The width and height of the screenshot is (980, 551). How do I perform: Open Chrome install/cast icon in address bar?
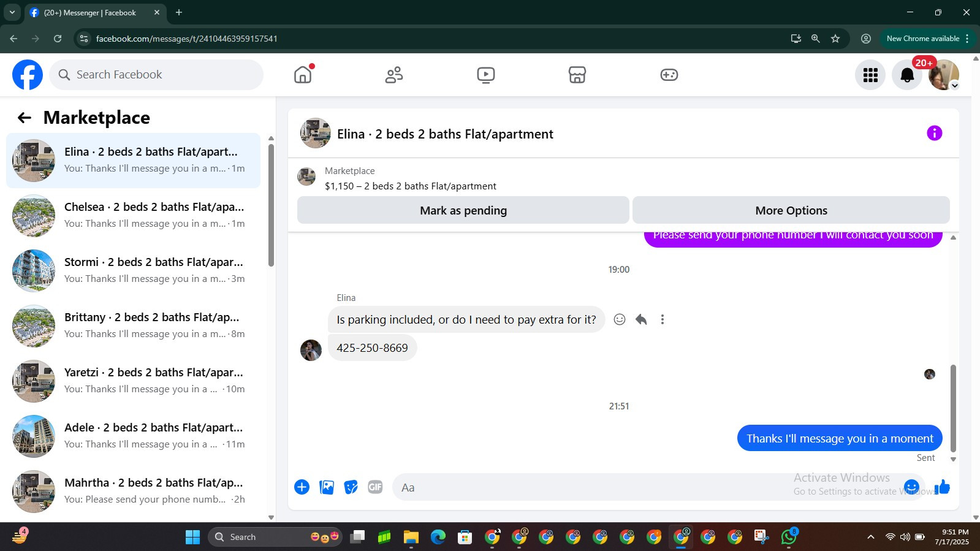(796, 39)
